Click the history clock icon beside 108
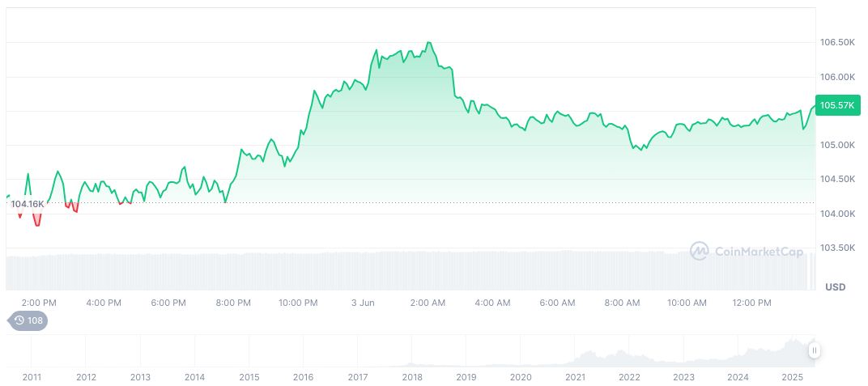This screenshot has width=868, height=386. [19, 321]
